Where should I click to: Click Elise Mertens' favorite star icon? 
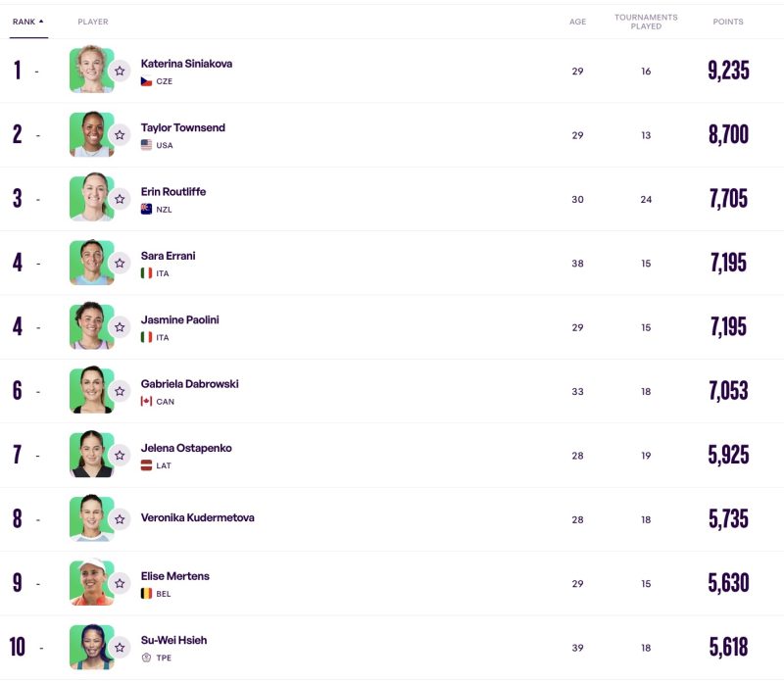click(x=120, y=583)
